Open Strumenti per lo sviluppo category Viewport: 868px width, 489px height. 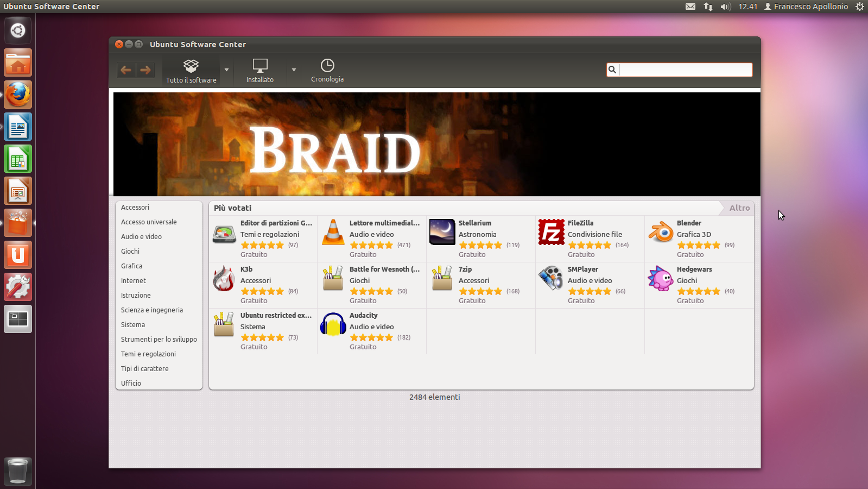(x=159, y=340)
